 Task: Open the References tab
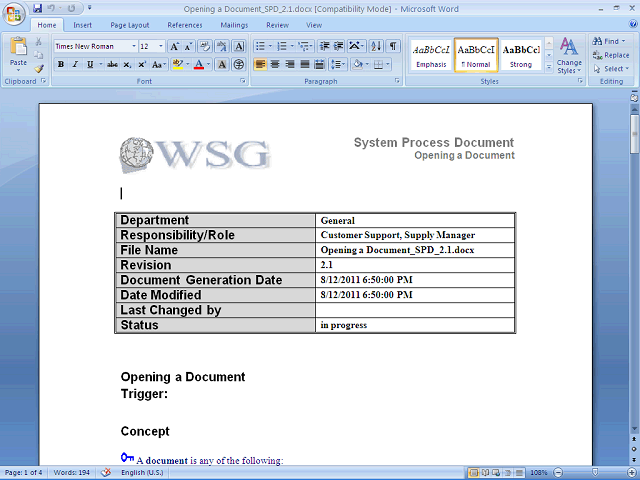[x=184, y=25]
